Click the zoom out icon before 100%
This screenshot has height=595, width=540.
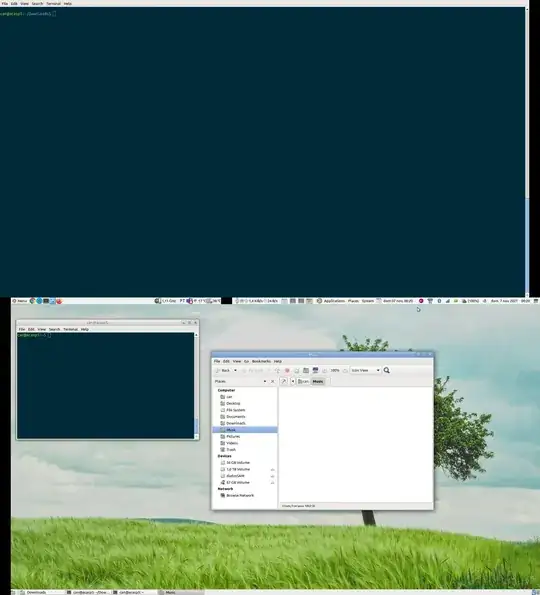[325, 370]
